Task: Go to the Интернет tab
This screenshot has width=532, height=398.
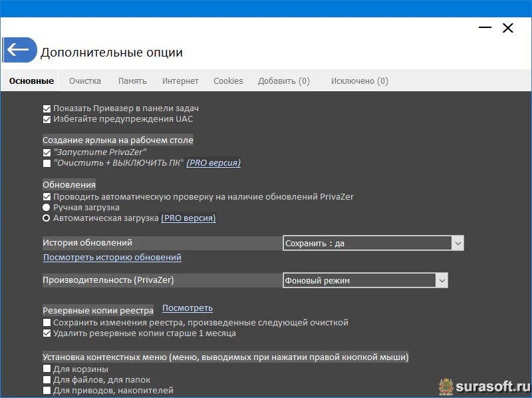Action: coord(180,81)
